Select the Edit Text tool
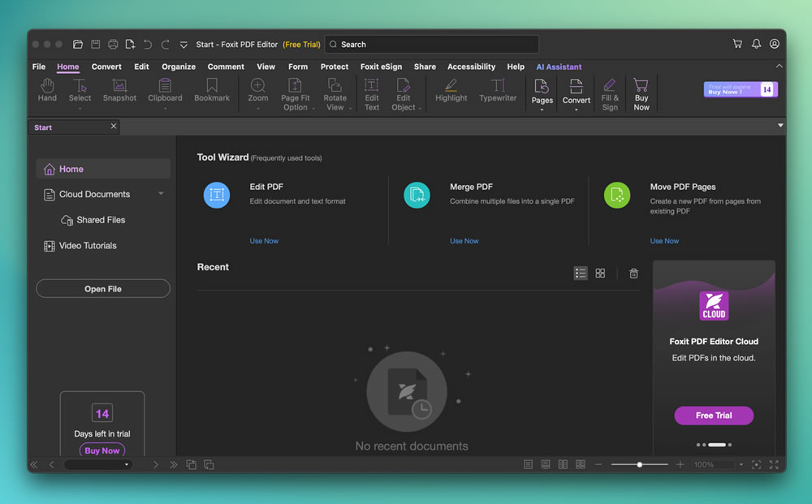Screen dimensions: 812x504 (372, 94)
